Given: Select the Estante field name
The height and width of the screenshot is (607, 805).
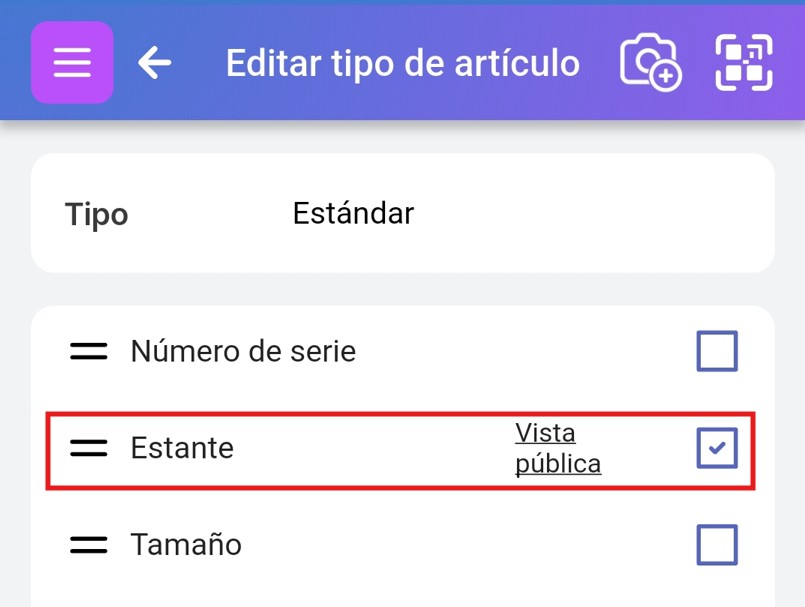Looking at the screenshot, I should click(182, 448).
